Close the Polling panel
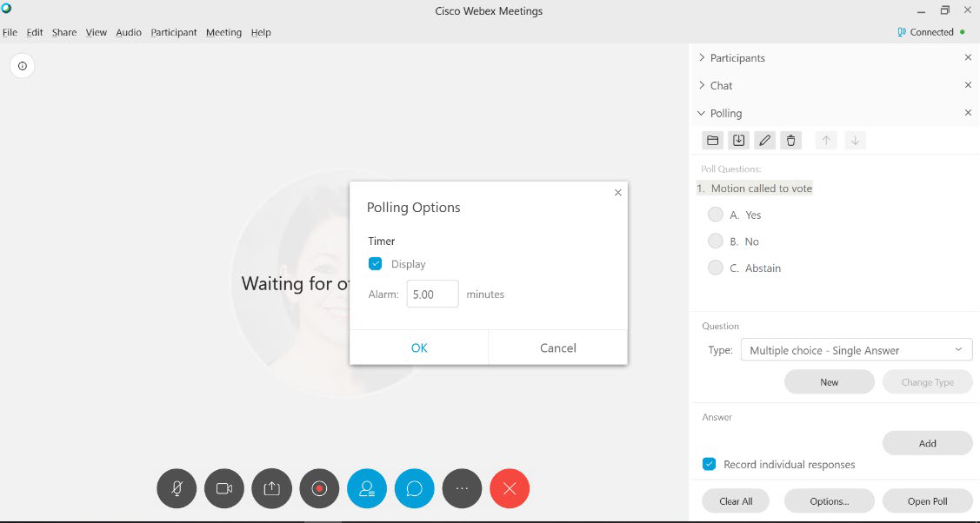This screenshot has height=523, width=980. click(x=968, y=113)
